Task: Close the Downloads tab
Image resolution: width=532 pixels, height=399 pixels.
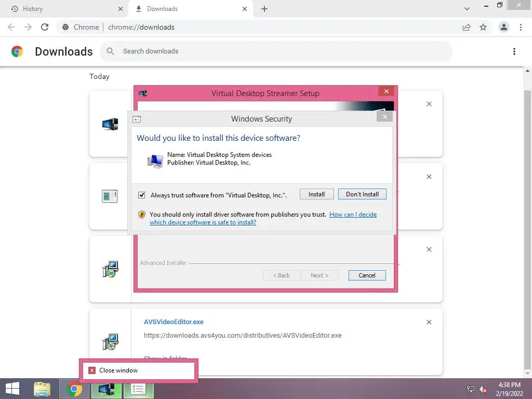Action: 245,9
